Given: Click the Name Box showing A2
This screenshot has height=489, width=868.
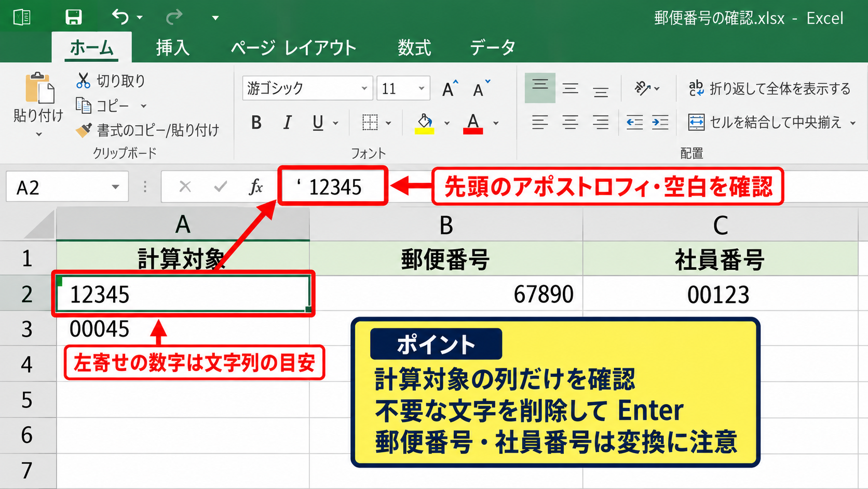Looking at the screenshot, I should [67, 187].
